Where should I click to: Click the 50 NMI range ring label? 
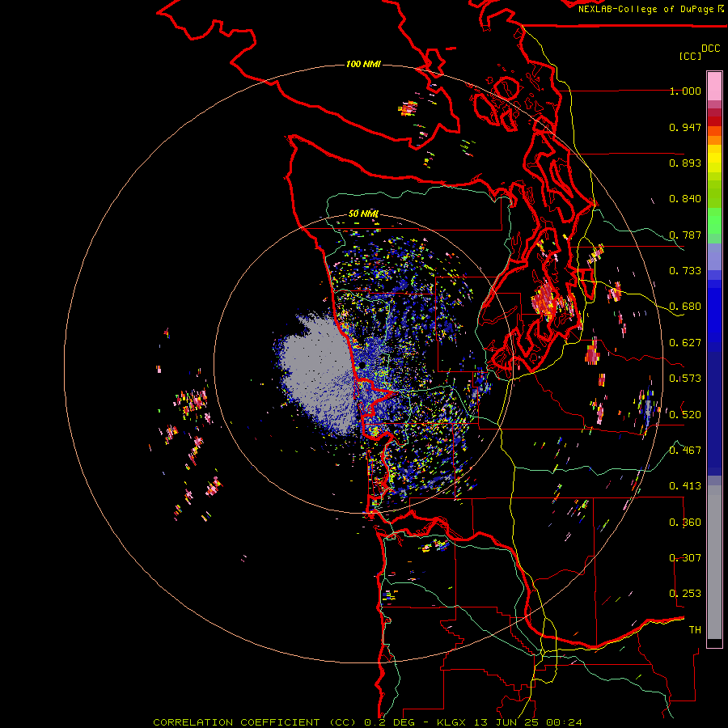click(x=363, y=214)
